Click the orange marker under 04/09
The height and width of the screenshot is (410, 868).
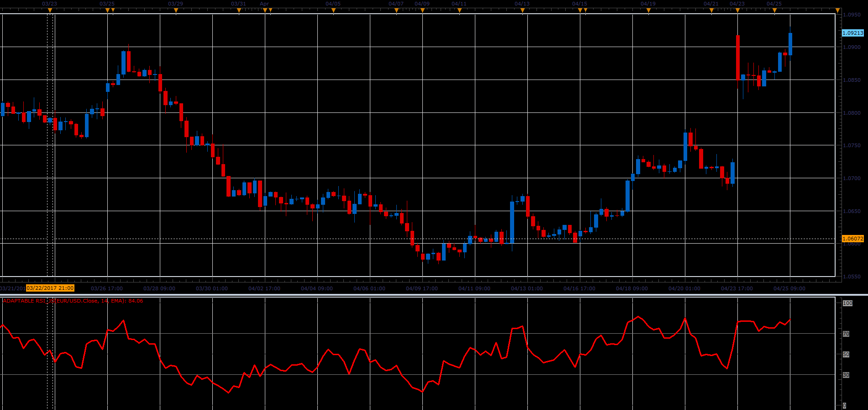pyautogui.click(x=422, y=11)
